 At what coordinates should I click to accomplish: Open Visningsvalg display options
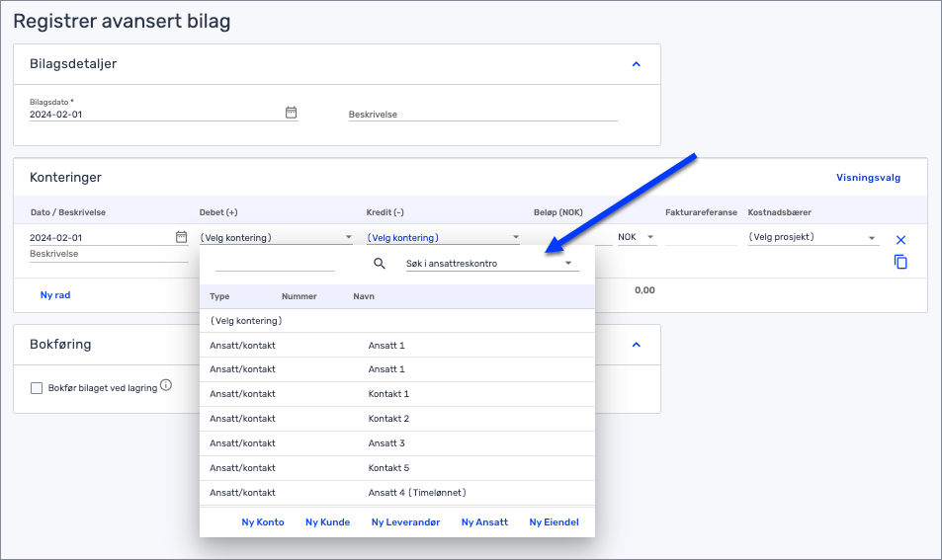pyautogui.click(x=868, y=178)
